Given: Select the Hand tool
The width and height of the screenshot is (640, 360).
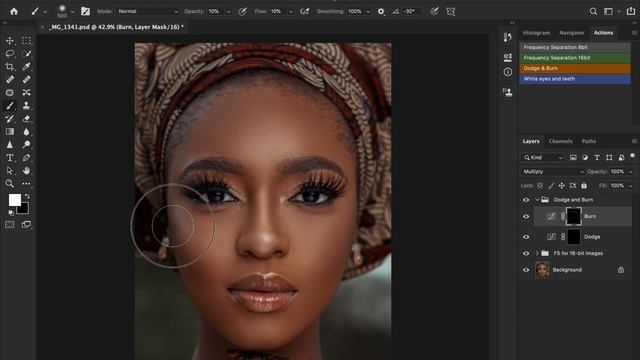Looking at the screenshot, I should [27, 171].
